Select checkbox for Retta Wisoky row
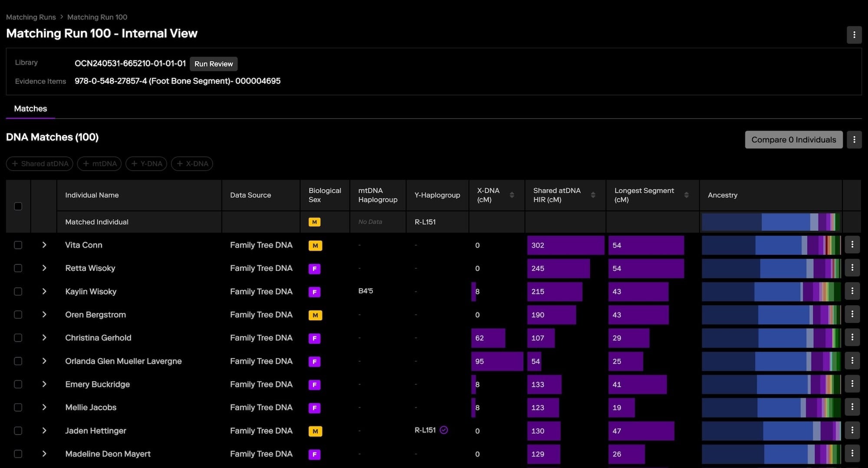 [18, 268]
